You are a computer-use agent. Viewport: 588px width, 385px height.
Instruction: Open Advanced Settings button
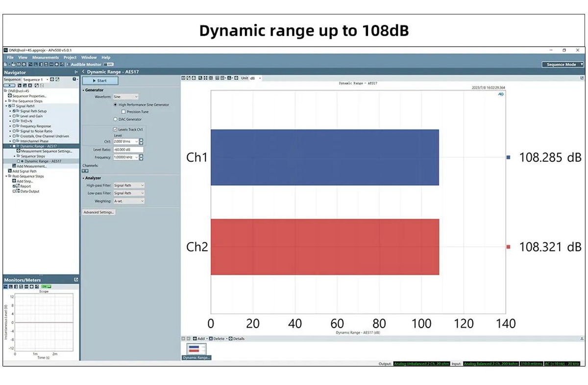(99, 212)
